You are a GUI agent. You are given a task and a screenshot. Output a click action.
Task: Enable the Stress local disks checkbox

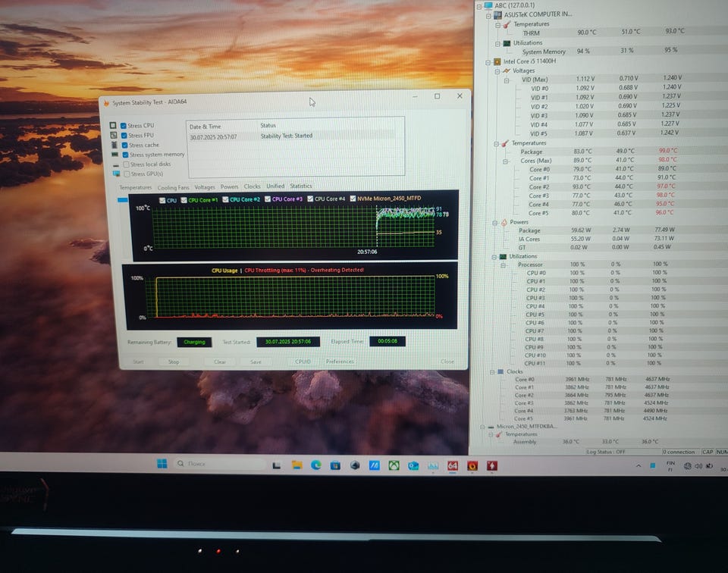coord(127,164)
